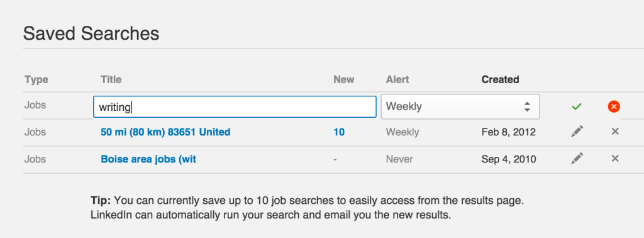Confirm the edit with the green checkmark
Viewport: 644px width, 238px height.
(577, 107)
